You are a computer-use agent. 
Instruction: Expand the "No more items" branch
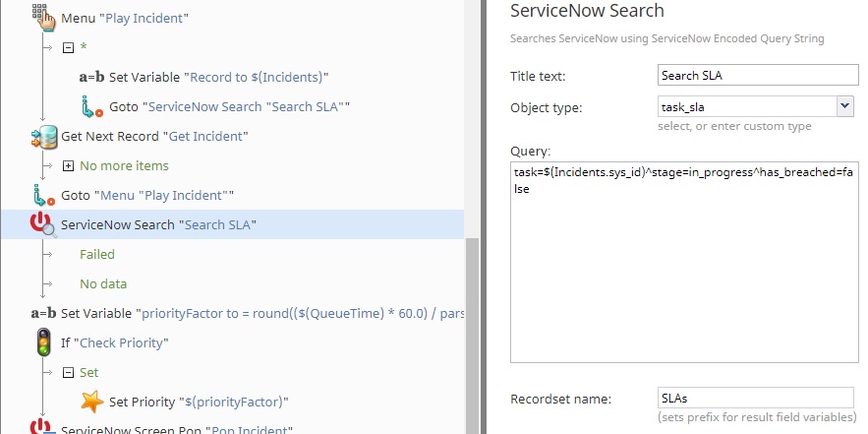(68, 165)
